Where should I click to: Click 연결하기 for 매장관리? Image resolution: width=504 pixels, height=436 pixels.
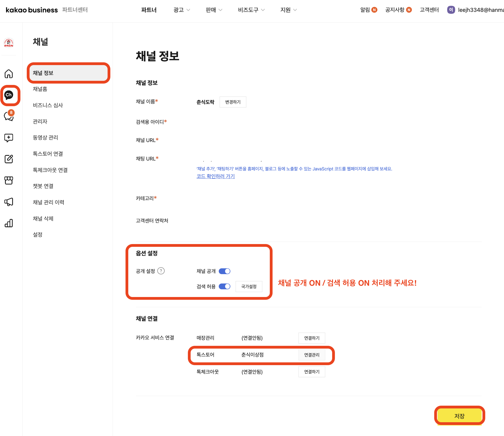tap(312, 338)
